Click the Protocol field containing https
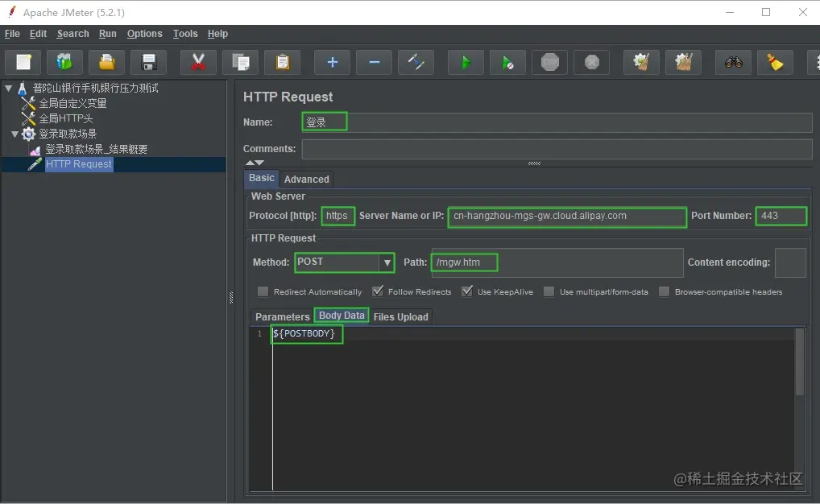This screenshot has height=504, width=820. [338, 216]
